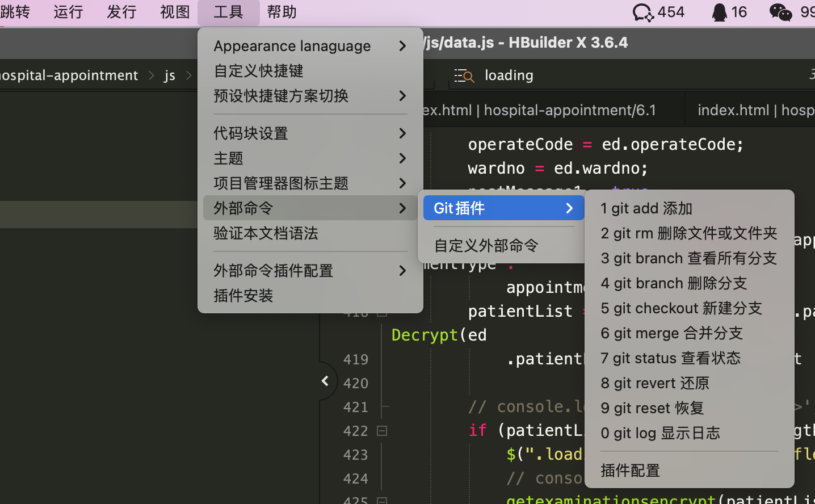Click line number 421 in the gutter

pyautogui.click(x=356, y=407)
